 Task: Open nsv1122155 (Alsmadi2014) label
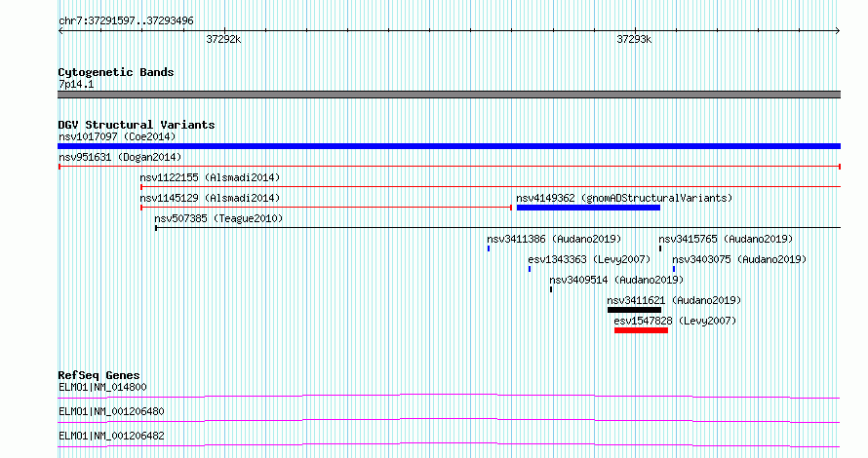tap(210, 177)
